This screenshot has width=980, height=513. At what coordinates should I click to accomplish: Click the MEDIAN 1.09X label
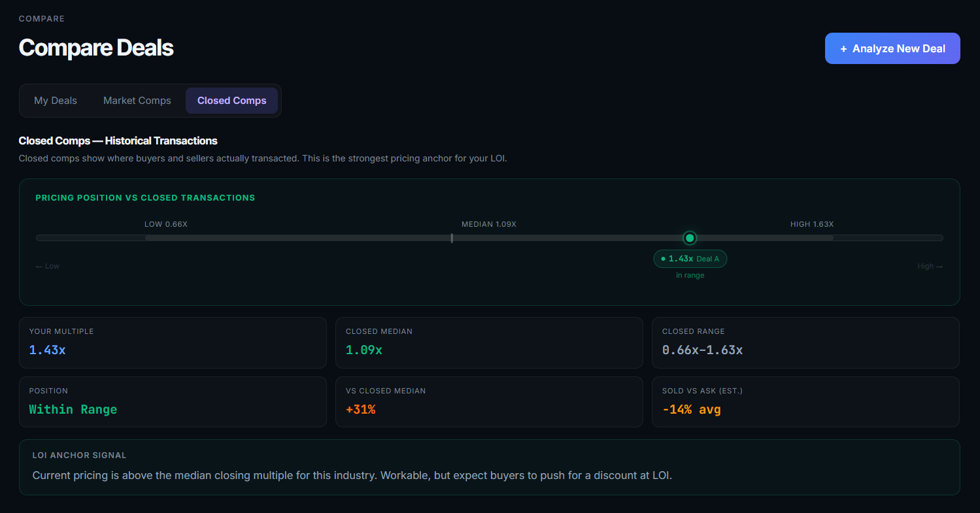[489, 224]
